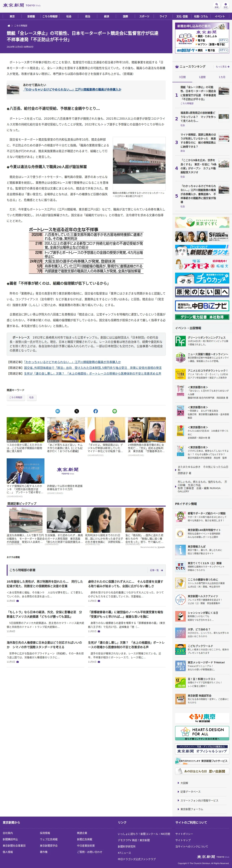
Task: Click 社会 keyword tag
Action: pos(31,398)
